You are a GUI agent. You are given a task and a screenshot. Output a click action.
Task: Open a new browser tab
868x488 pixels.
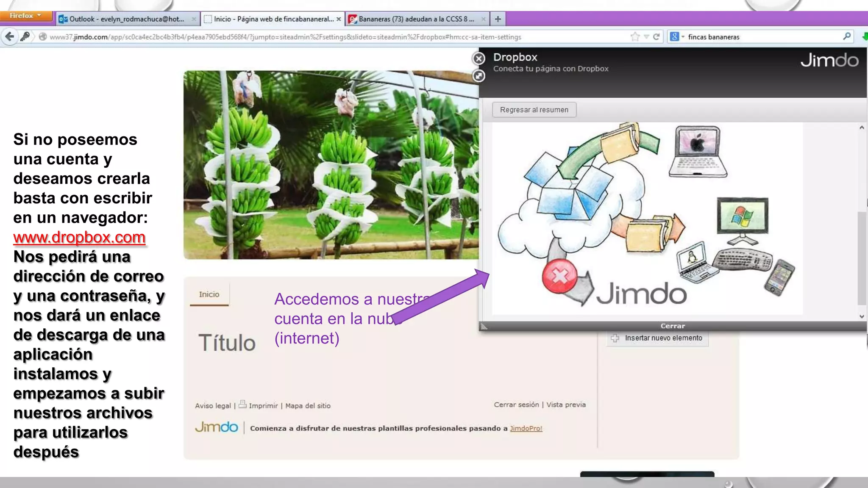point(498,19)
